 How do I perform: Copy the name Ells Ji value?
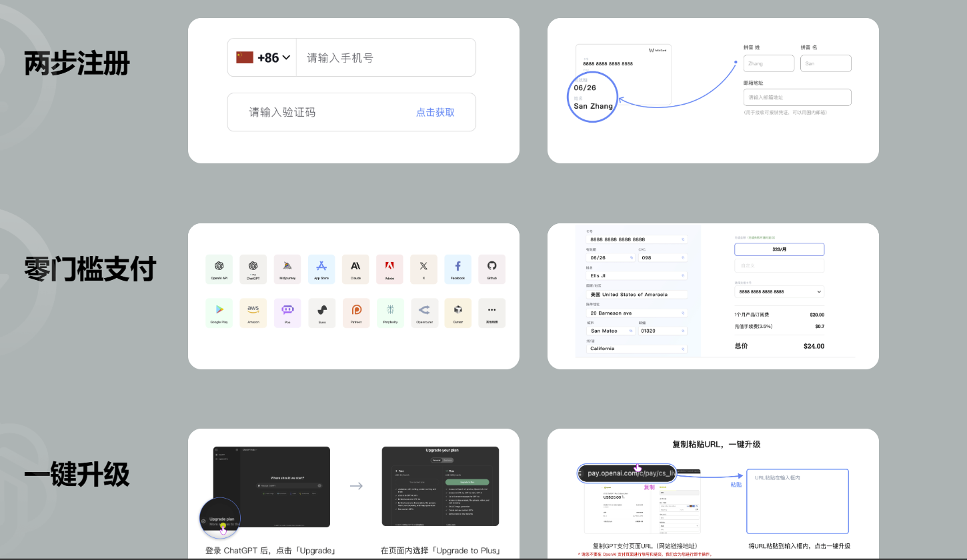683,275
